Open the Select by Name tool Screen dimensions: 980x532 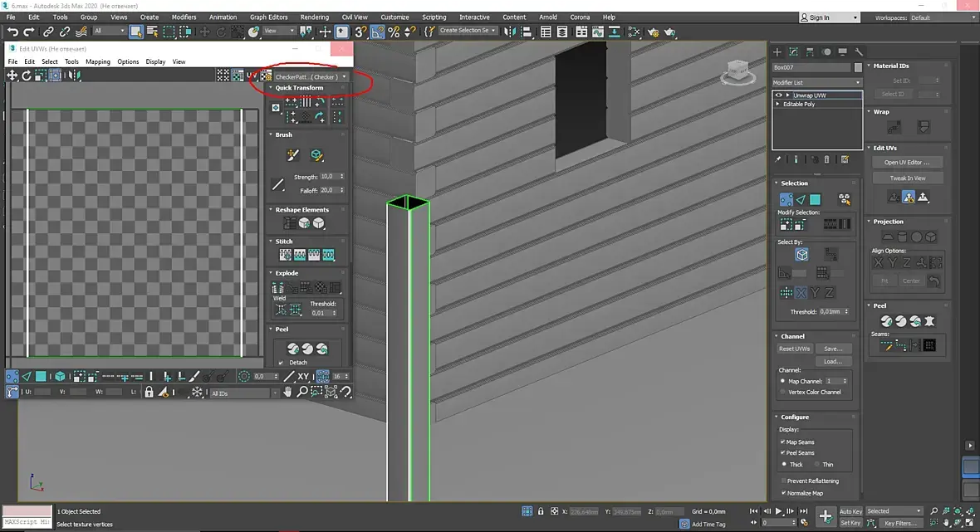click(152, 32)
